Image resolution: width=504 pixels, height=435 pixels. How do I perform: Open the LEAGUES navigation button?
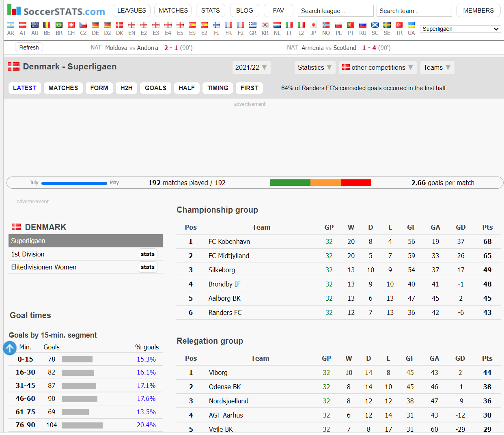click(x=132, y=11)
